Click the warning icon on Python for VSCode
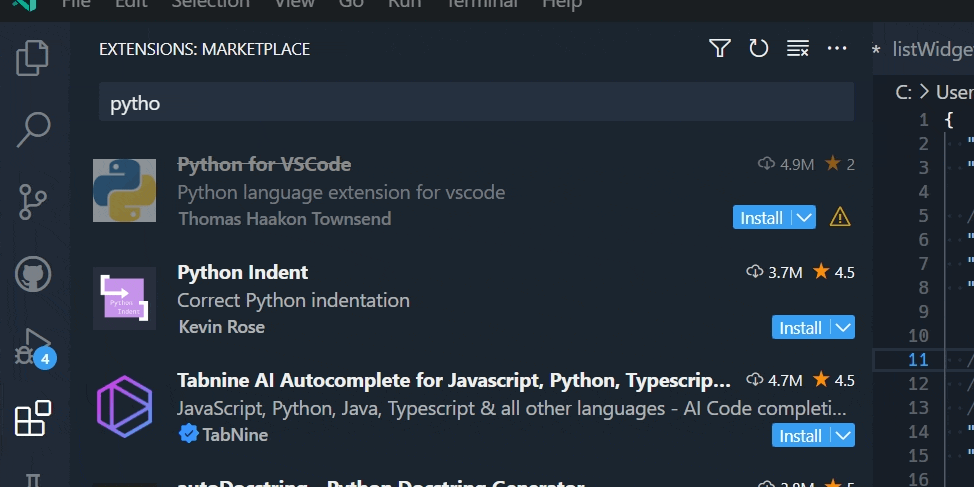This screenshot has height=487, width=974. tap(840, 217)
